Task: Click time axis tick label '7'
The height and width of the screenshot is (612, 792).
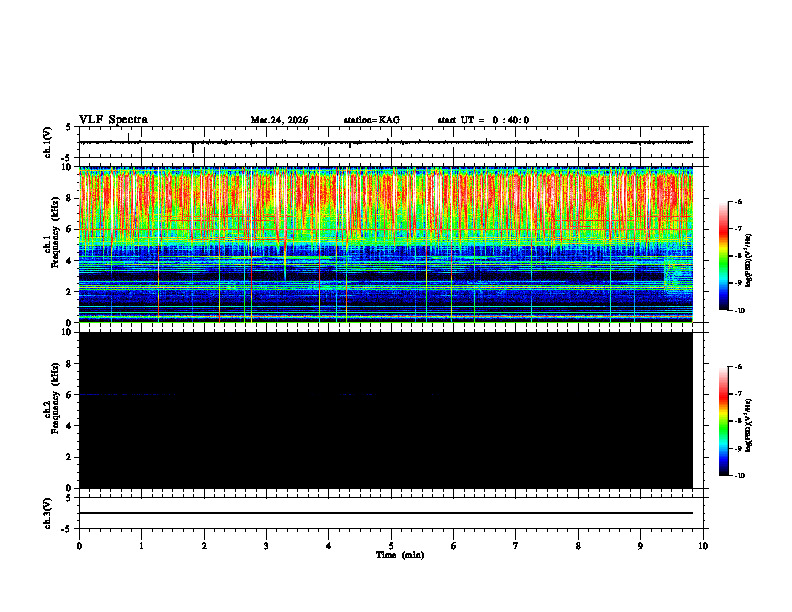Action: coord(516,546)
